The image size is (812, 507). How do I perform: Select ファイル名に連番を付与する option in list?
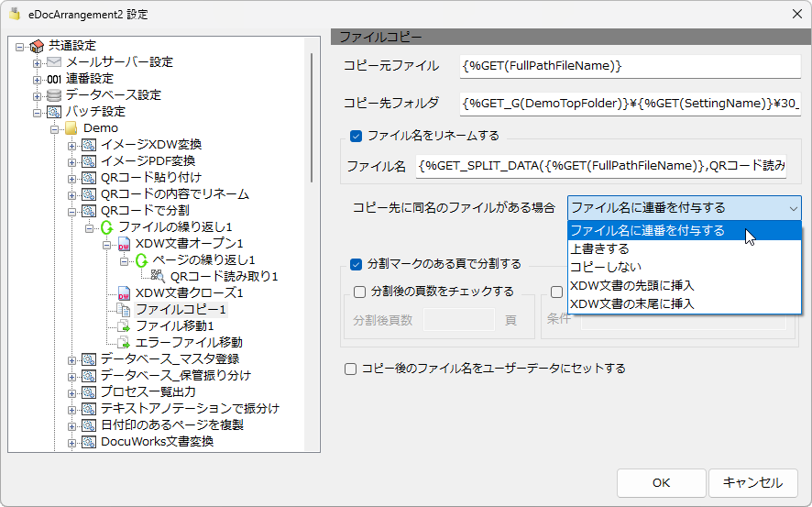point(684,230)
